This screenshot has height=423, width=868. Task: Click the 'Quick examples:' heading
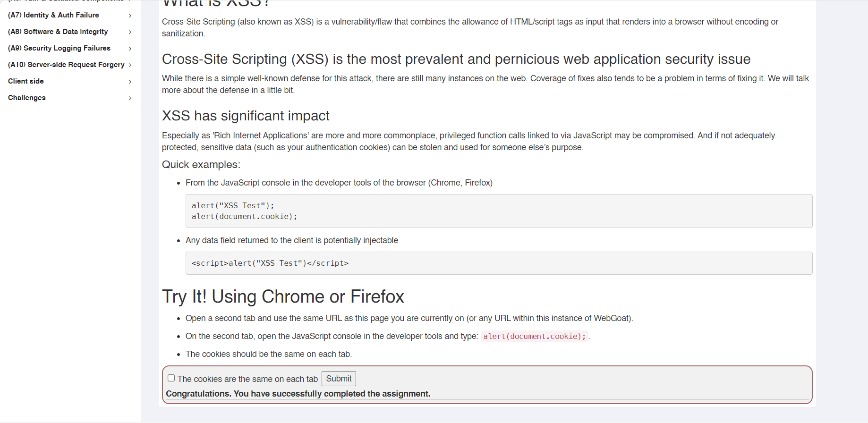pyautogui.click(x=201, y=164)
